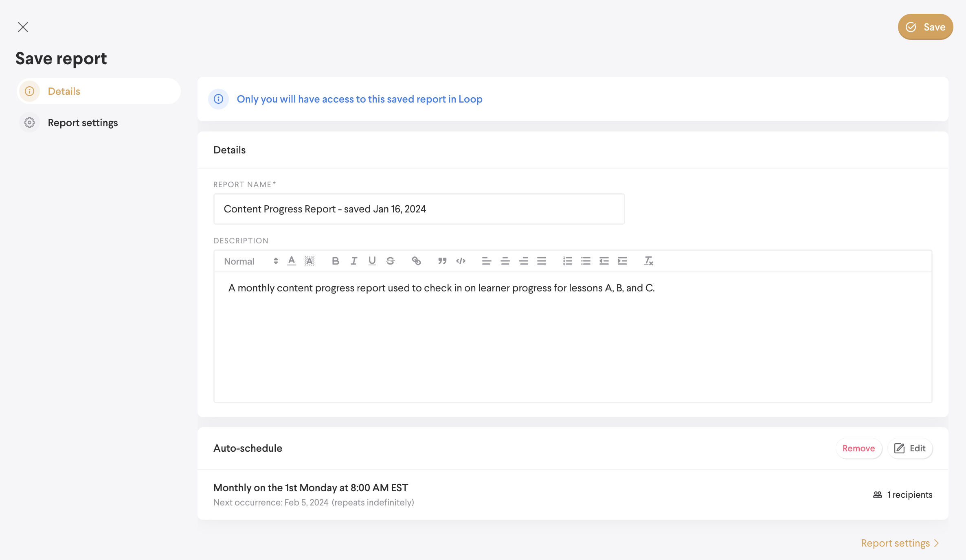This screenshot has width=966, height=560.
Task: Apply strikethrough formatting
Action: click(390, 261)
